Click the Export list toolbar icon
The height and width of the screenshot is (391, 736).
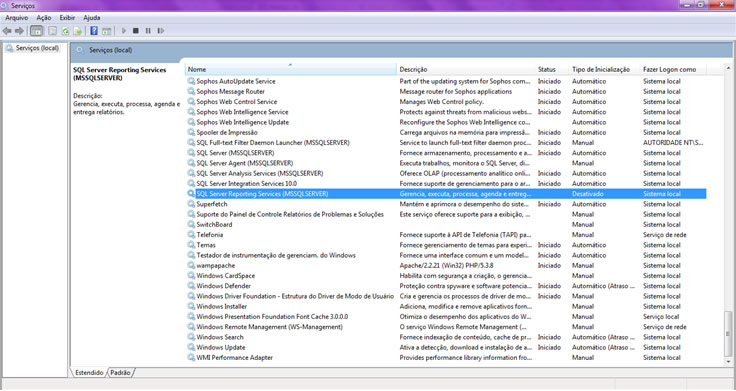pyautogui.click(x=77, y=31)
